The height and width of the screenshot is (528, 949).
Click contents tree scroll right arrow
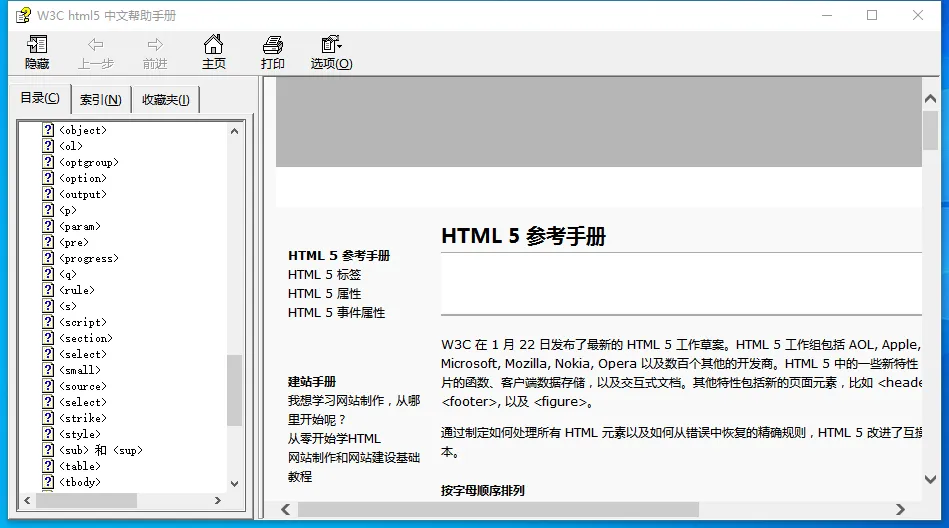tap(218, 501)
